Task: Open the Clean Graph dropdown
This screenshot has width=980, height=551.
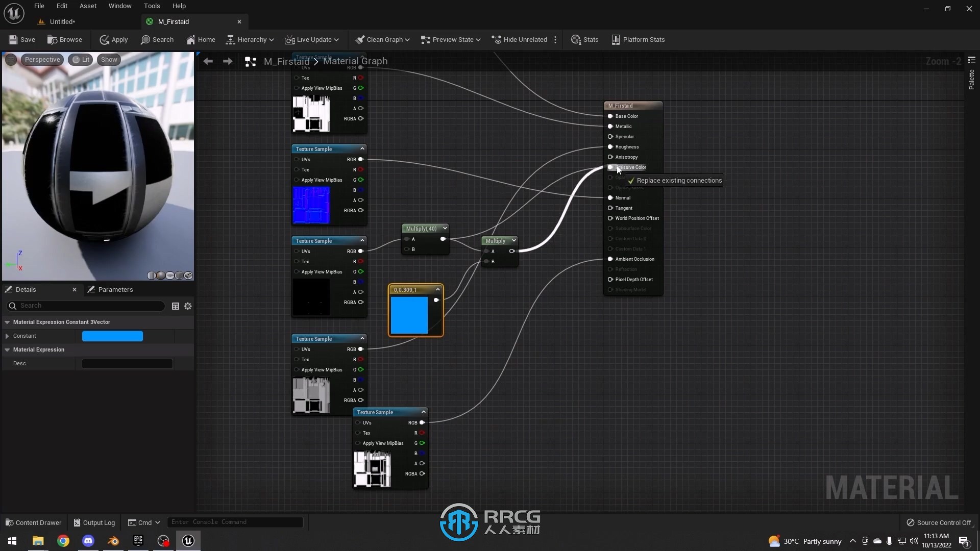Action: tap(382, 39)
